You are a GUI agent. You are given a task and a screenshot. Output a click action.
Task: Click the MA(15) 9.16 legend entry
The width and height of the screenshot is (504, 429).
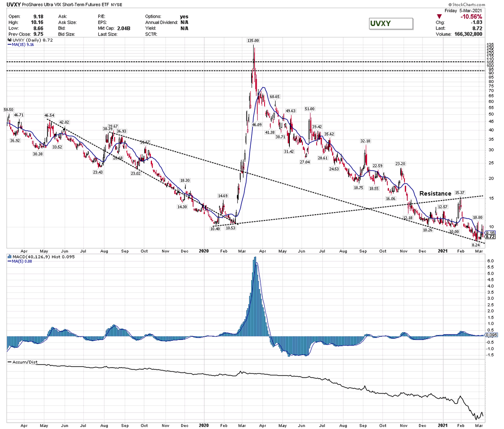pyautogui.click(x=22, y=45)
